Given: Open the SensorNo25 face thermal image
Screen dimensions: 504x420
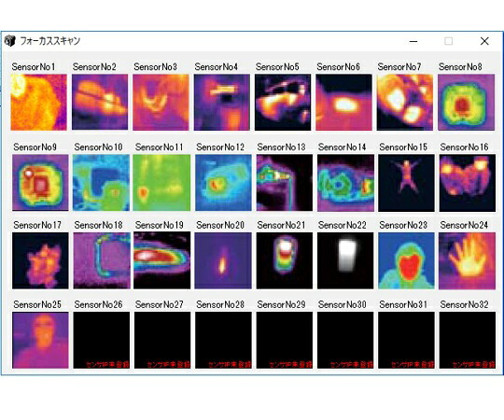Looking at the screenshot, I should 40,340.
